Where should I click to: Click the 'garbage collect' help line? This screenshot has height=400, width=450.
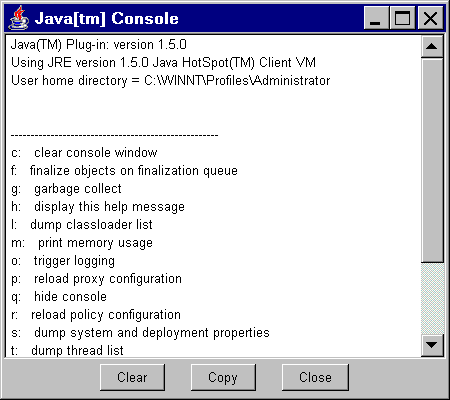[x=66, y=189]
